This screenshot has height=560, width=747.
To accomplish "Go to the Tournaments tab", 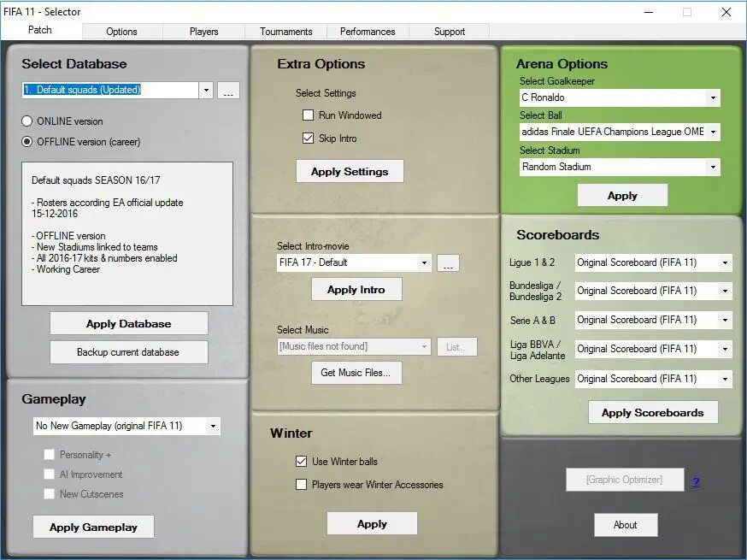I will (285, 32).
